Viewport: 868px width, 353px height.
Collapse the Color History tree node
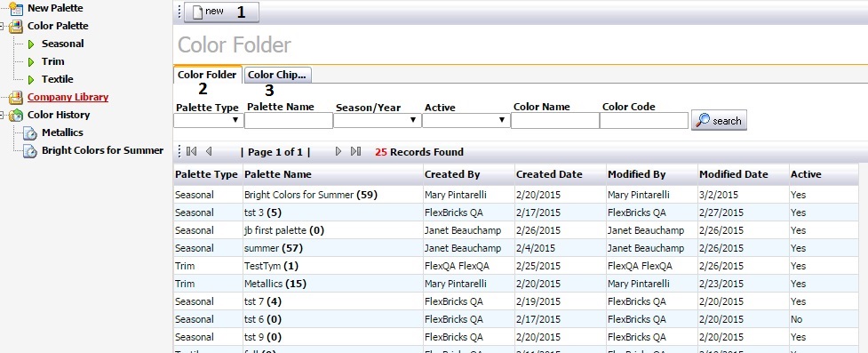tap(3, 115)
